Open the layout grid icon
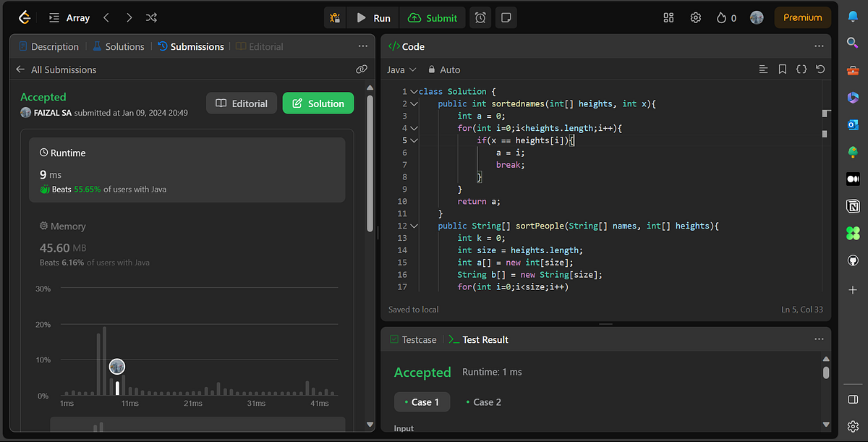Viewport: 868px width, 442px height. click(x=668, y=17)
